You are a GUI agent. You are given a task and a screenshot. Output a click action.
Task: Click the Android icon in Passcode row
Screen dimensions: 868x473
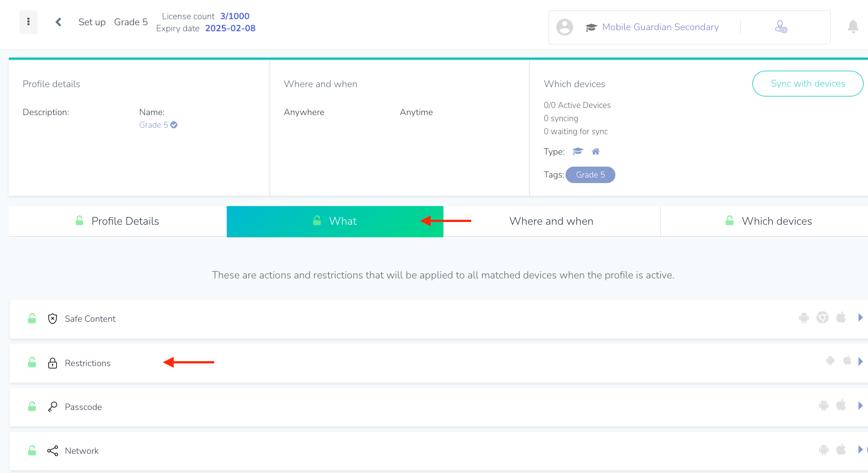point(824,406)
